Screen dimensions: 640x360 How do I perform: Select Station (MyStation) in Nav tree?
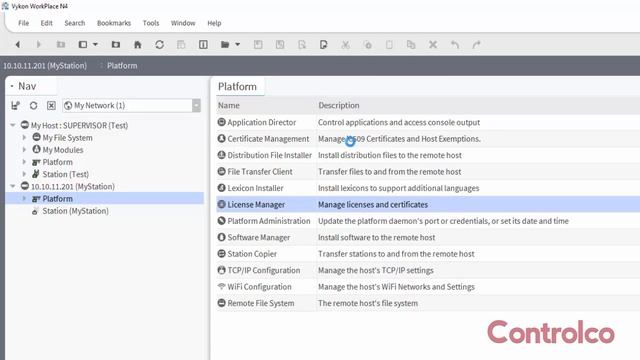pyautogui.click(x=76, y=211)
